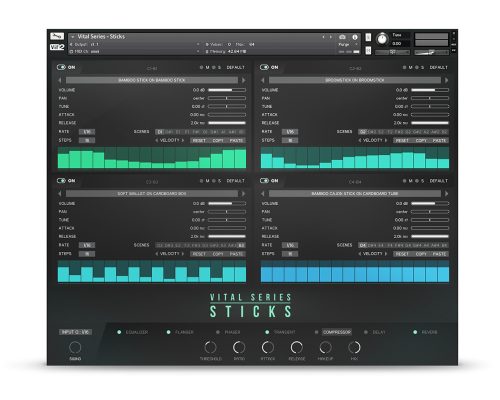Disable the Flanger effect LED
500x400 pixels.
169,332
